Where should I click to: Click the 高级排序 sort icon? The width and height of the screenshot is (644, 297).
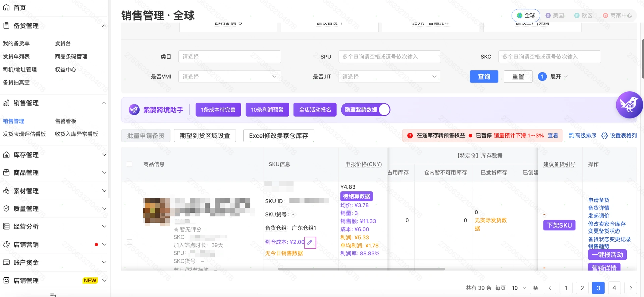(x=571, y=136)
